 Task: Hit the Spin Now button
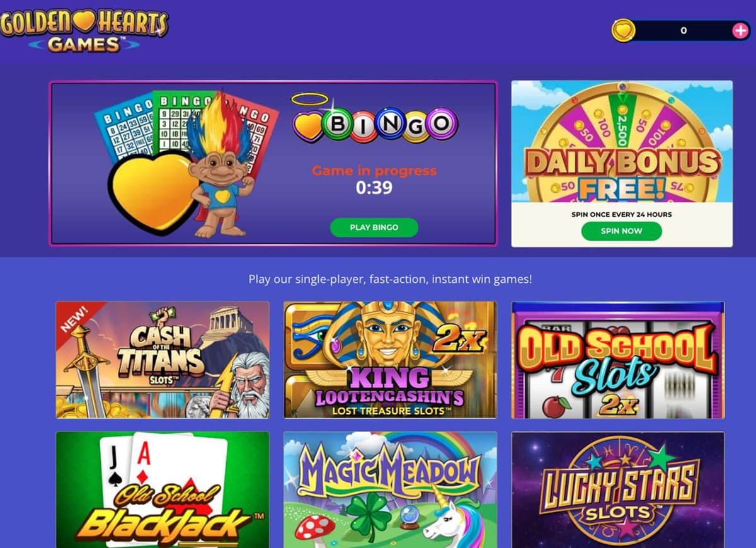click(x=621, y=231)
